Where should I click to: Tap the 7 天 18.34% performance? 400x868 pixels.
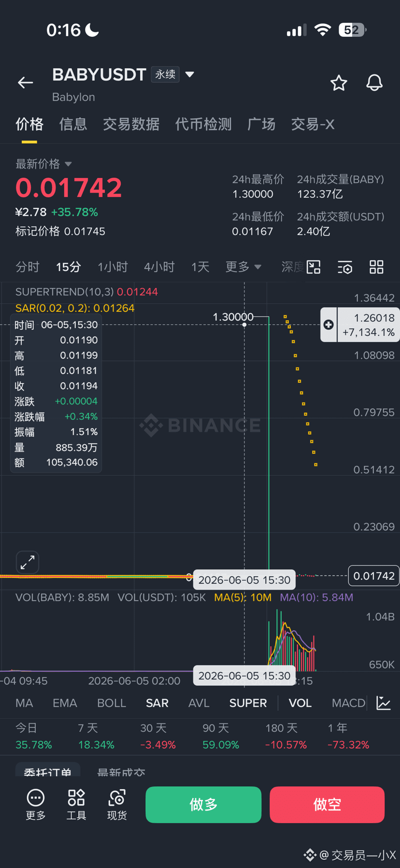click(96, 737)
